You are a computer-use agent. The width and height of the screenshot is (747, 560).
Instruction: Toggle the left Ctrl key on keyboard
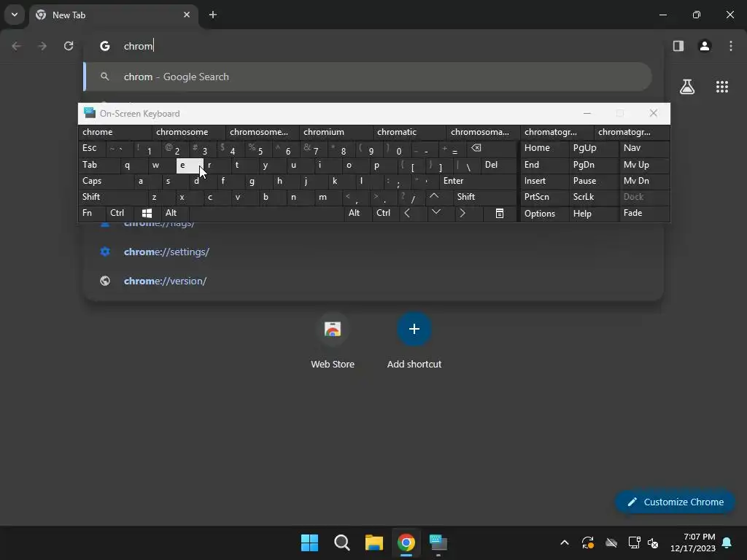coord(120,213)
